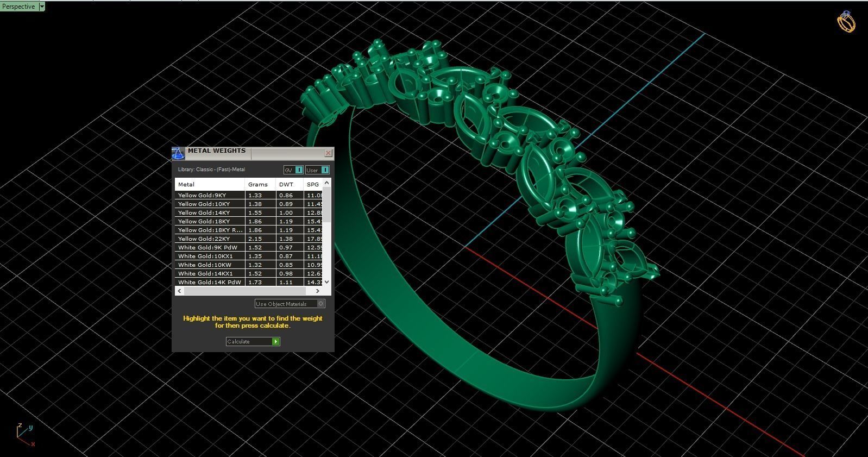Select the Yellow Gold:10KY row
The image size is (868, 457).
[x=249, y=204]
